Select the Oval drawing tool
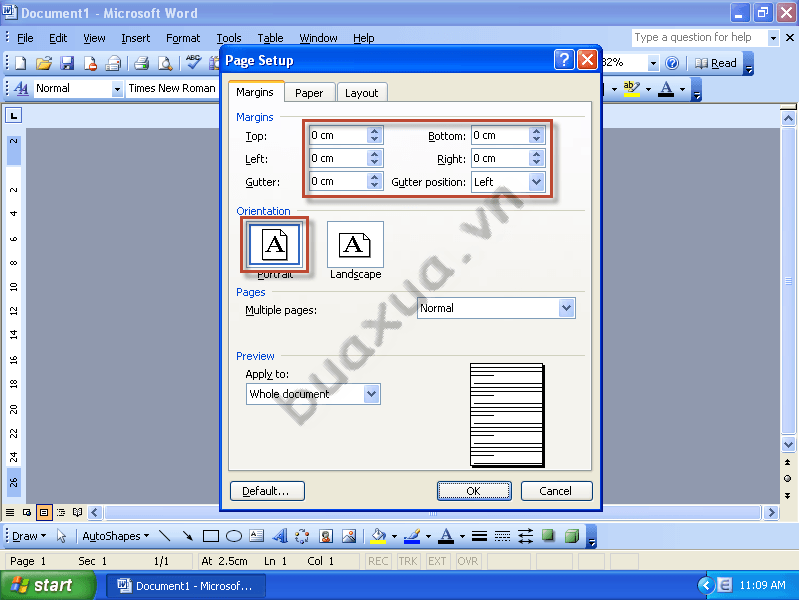 click(233, 536)
